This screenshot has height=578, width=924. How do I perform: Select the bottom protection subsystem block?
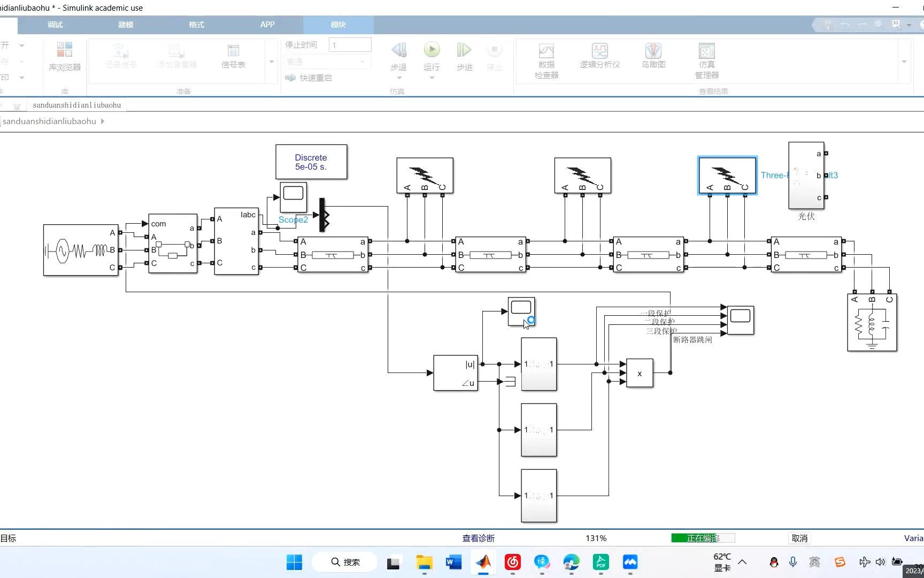pyautogui.click(x=539, y=496)
